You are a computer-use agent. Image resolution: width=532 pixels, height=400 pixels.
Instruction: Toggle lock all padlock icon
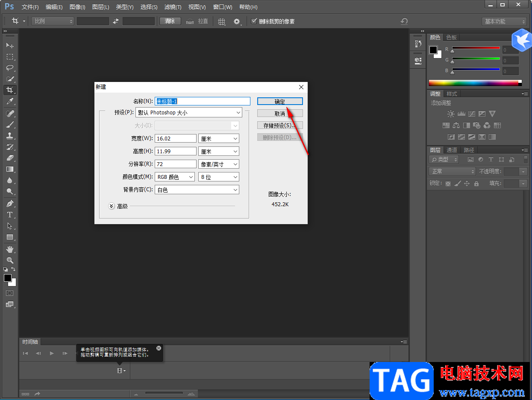click(x=476, y=184)
